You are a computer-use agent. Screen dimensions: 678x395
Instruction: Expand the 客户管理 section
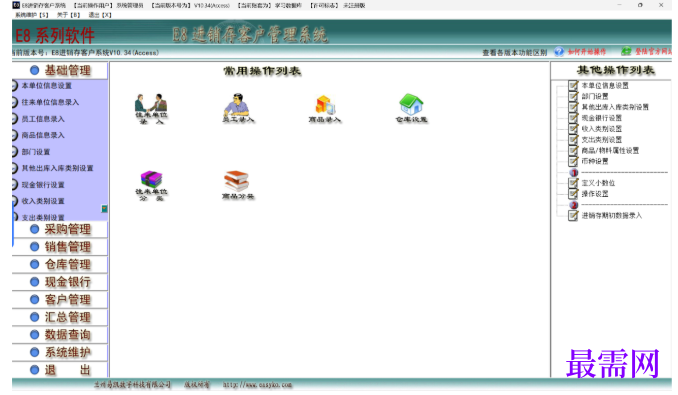pos(60,299)
